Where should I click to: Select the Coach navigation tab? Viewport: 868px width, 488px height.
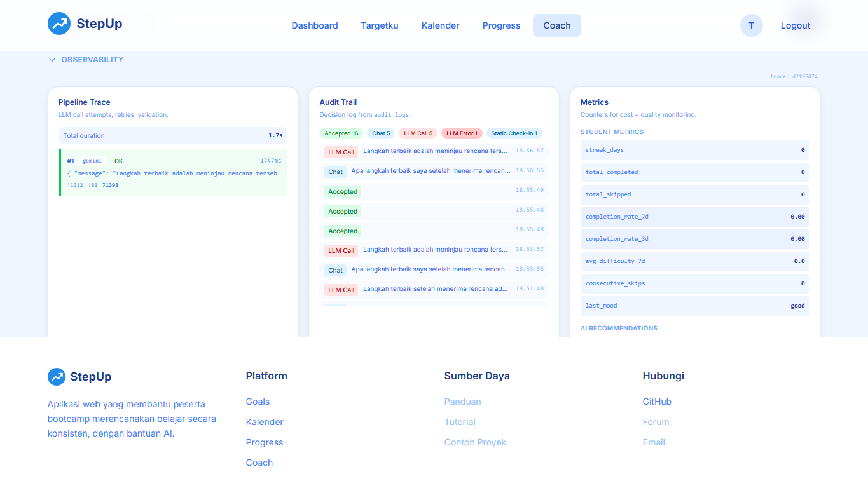[557, 25]
